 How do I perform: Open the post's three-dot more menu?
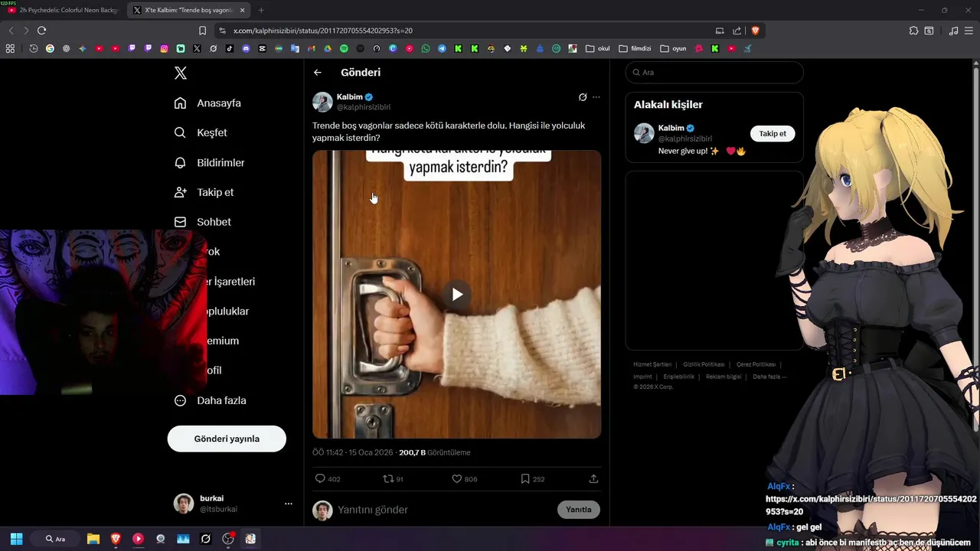596,97
